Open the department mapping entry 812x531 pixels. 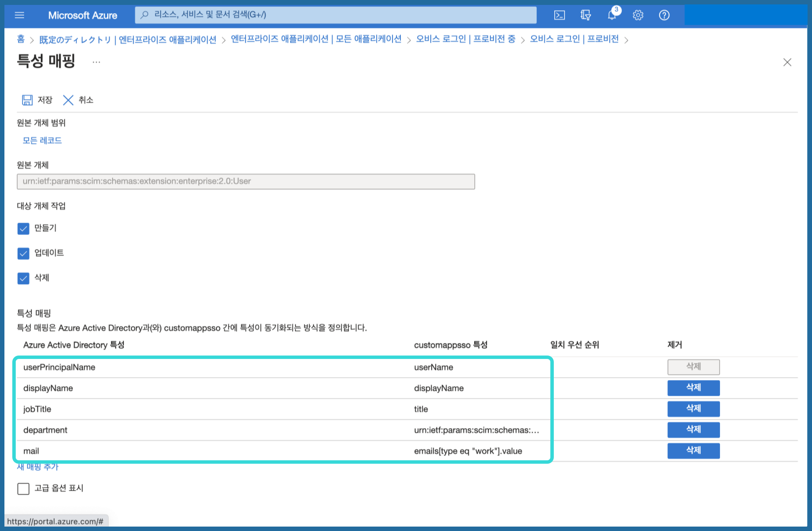(x=45, y=430)
